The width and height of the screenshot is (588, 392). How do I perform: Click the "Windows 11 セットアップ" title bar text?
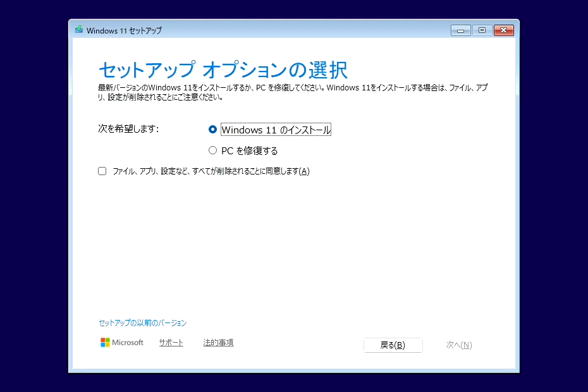tap(123, 30)
